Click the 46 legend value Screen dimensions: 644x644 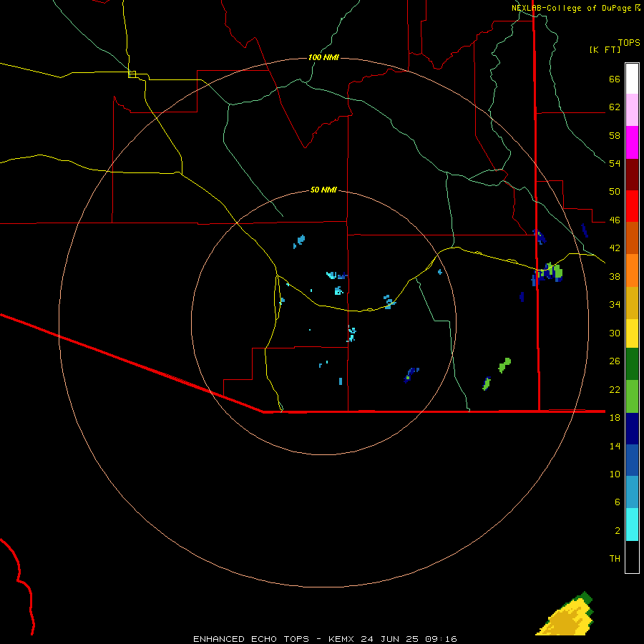pos(615,220)
